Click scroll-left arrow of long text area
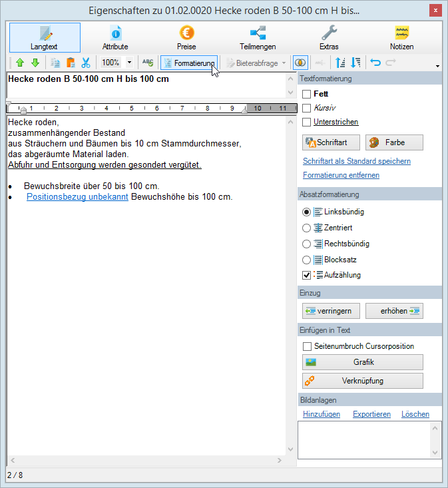Image resolution: width=448 pixels, height=488 pixels. [x=13, y=460]
